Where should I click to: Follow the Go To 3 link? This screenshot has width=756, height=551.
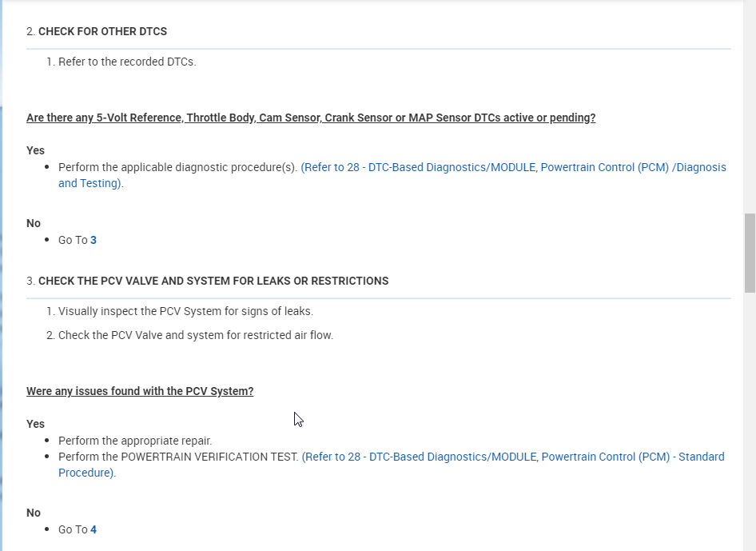coord(94,240)
